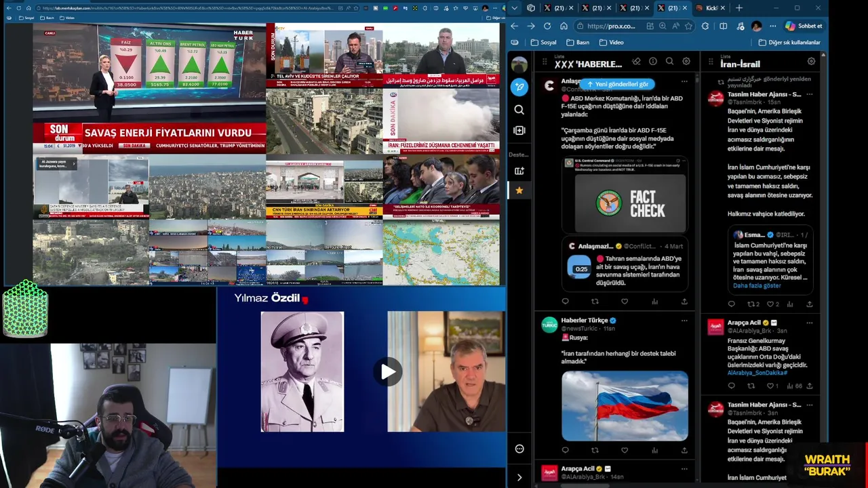Open Video bookmarks folder in right window
Image resolution: width=868 pixels, height=488 pixels.
coord(612,42)
